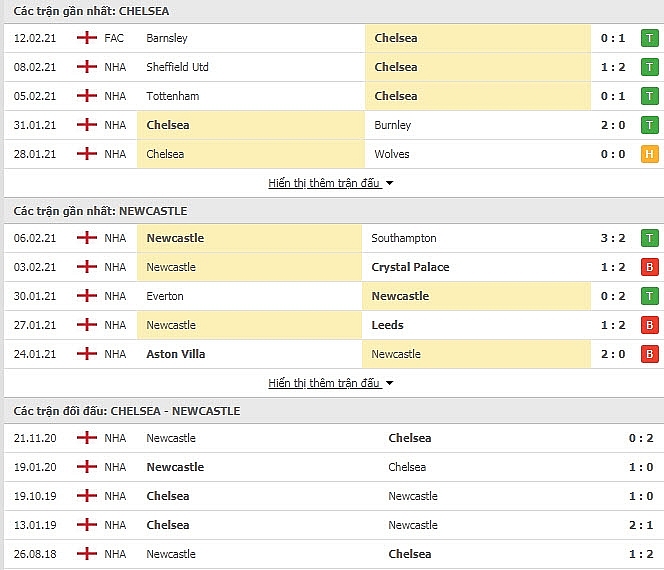Click the green T badge for Southampton match
This screenshot has width=664, height=570.
pos(649,238)
